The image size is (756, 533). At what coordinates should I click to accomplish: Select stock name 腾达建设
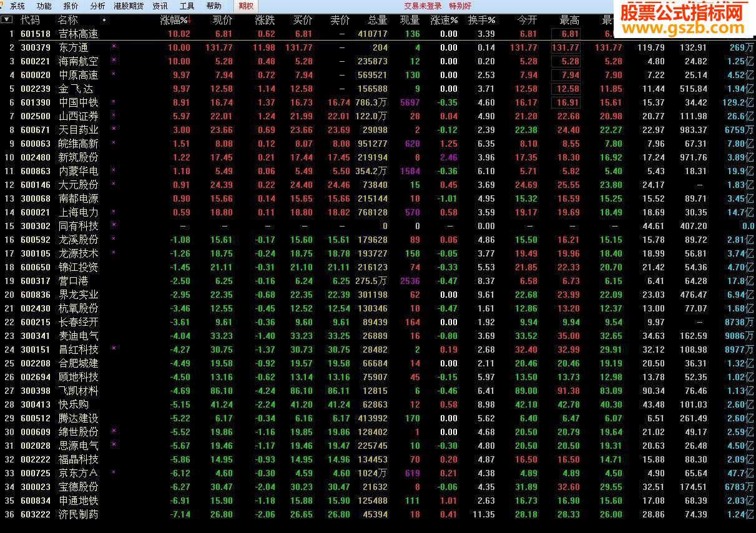point(78,418)
